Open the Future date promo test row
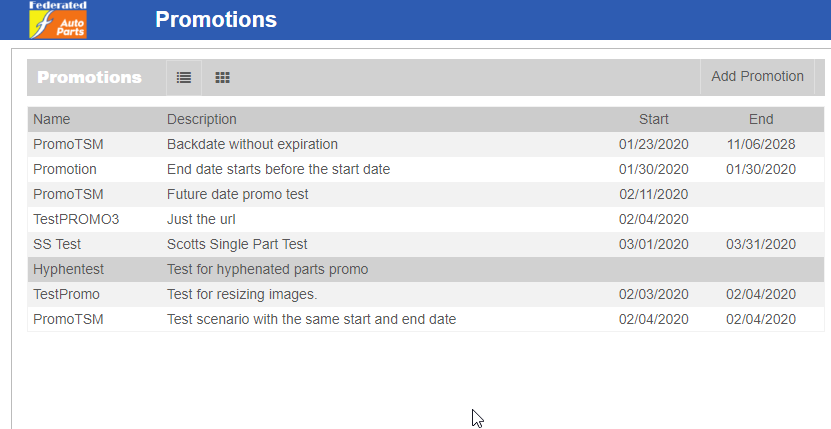Screen dimensions: 831x429 point(238,194)
